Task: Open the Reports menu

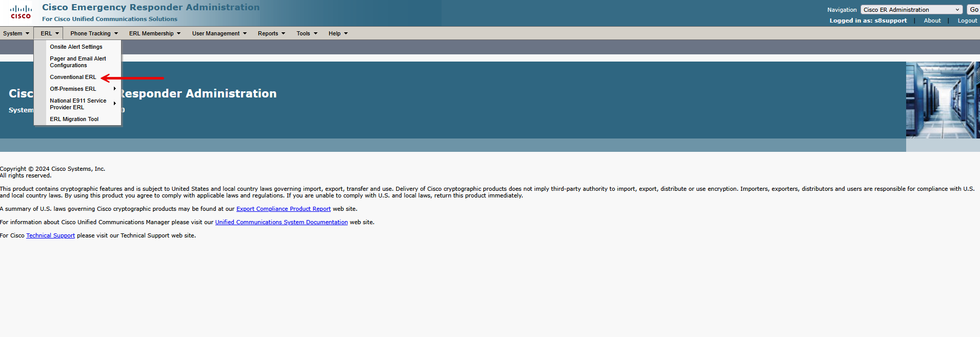Action: [271, 33]
